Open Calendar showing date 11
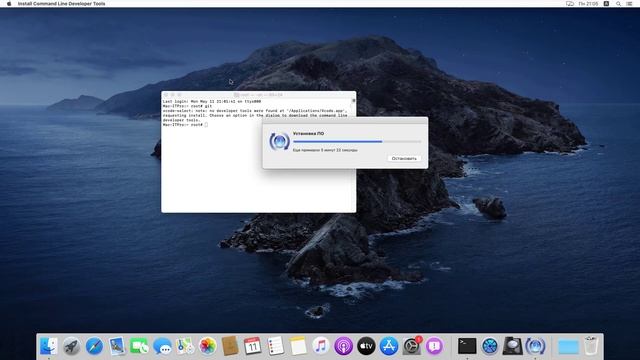Screen dimensions: 640x360 coord(253,346)
